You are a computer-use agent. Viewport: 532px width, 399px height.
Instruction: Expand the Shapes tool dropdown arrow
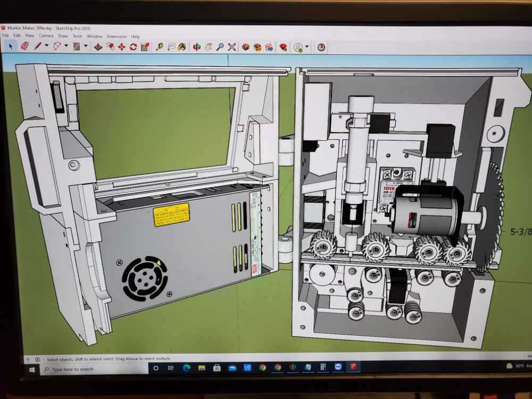tap(86, 47)
